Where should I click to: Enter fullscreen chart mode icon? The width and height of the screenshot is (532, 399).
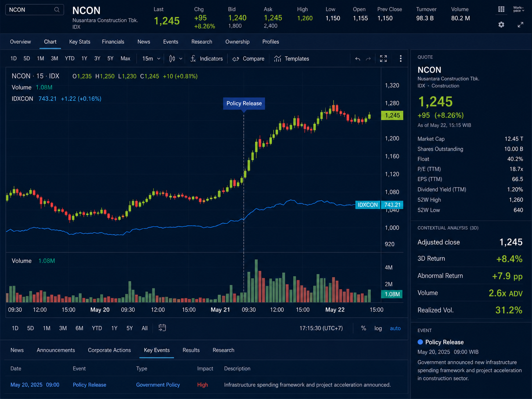tap(383, 58)
